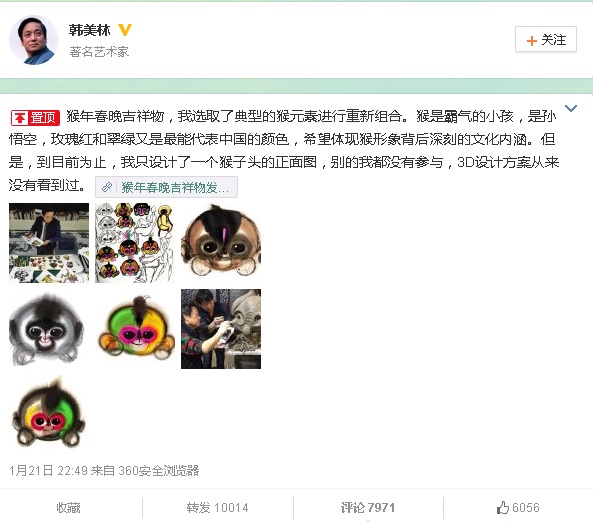Expand the post options chevron

click(x=571, y=109)
